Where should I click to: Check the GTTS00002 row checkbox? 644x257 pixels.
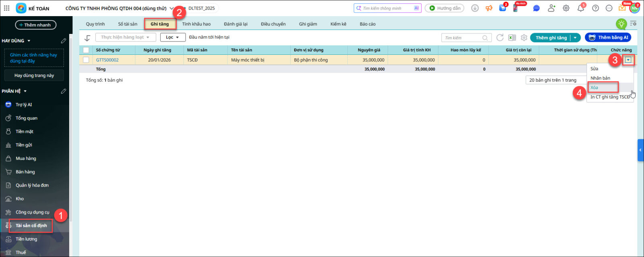point(86,60)
